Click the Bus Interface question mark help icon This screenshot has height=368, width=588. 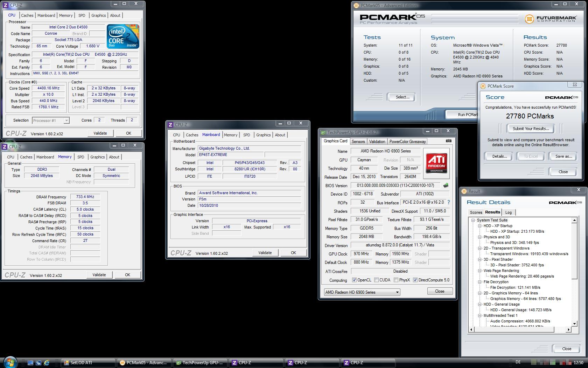tap(449, 202)
